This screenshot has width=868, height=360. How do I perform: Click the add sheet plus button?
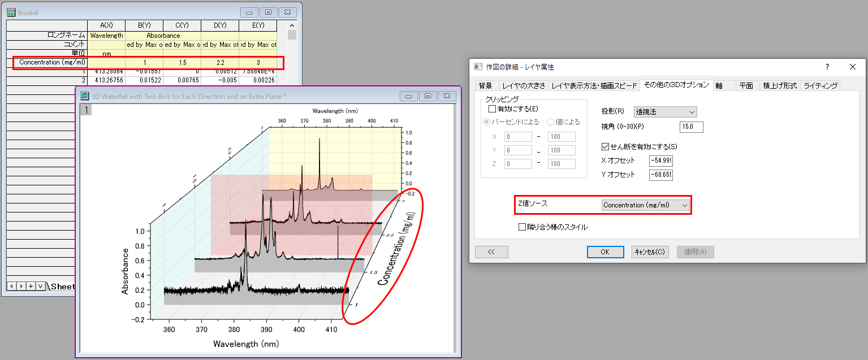click(x=31, y=286)
